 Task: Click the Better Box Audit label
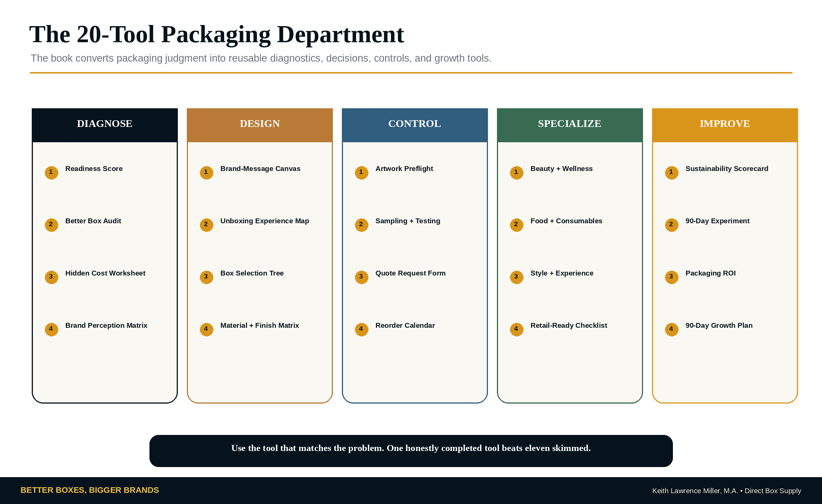tap(93, 221)
